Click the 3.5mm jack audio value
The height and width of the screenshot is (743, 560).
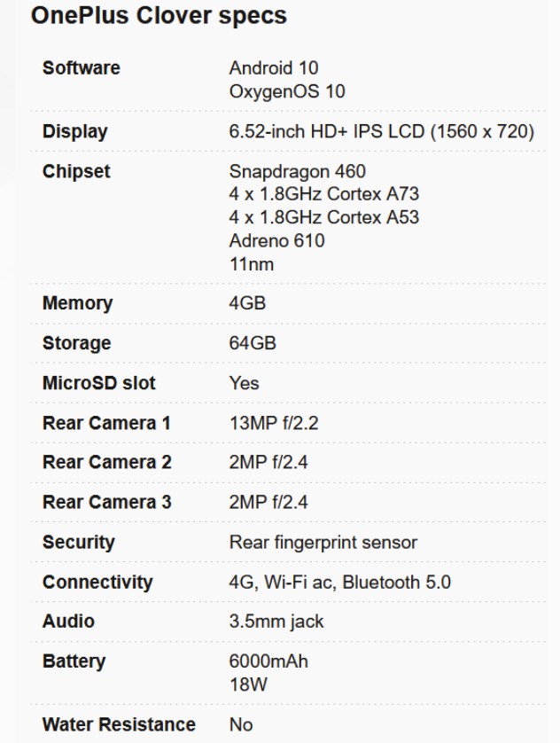coord(276,622)
